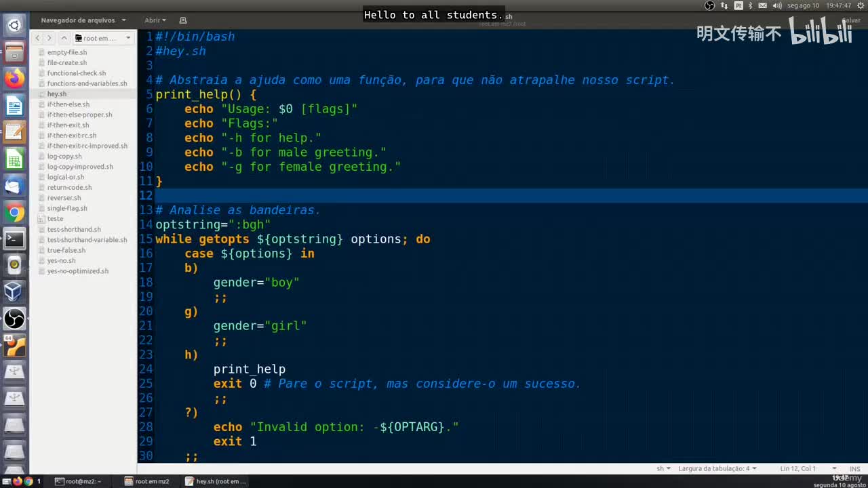
Task: Select if-then-else-proper.sh in the file list
Action: pos(80,115)
